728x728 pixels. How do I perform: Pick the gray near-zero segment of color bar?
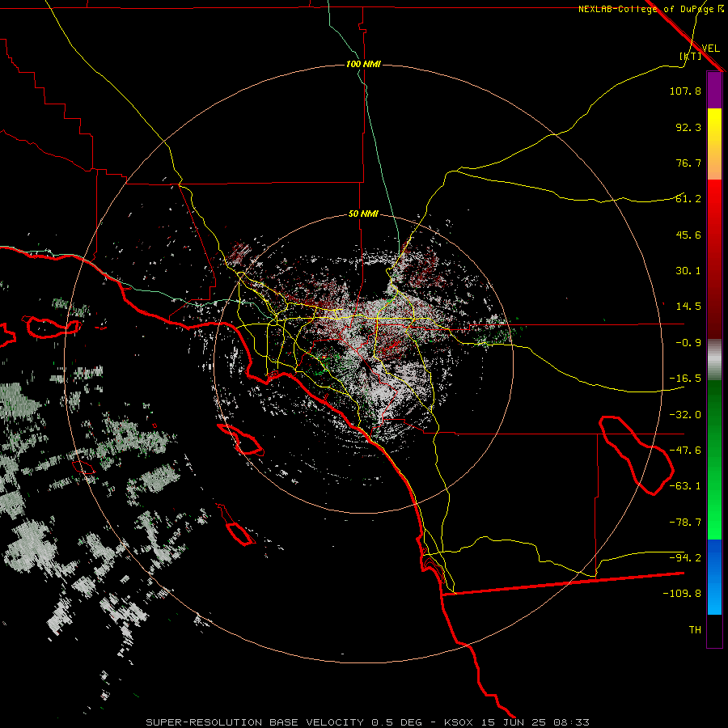pyautogui.click(x=714, y=360)
